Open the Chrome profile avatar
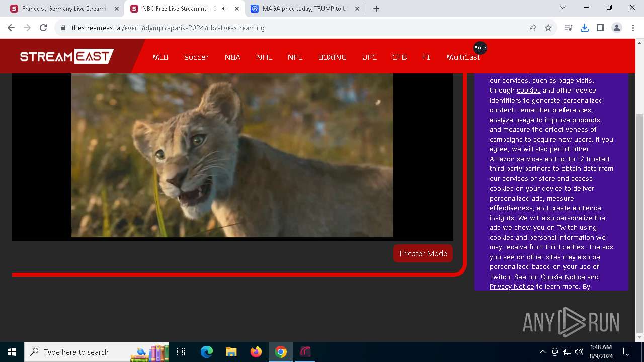Image resolution: width=644 pixels, height=362 pixels. pyautogui.click(x=617, y=28)
